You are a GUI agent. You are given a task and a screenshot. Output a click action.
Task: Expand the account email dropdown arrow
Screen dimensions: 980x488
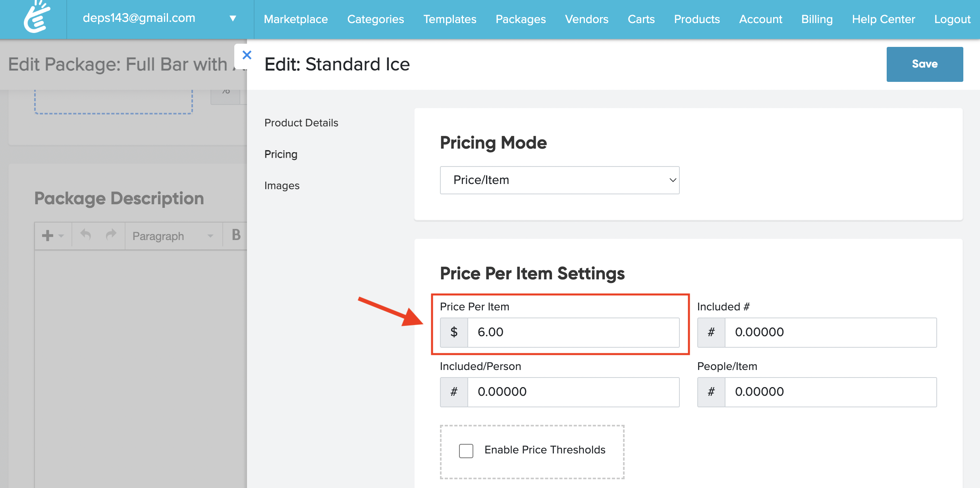click(x=233, y=18)
